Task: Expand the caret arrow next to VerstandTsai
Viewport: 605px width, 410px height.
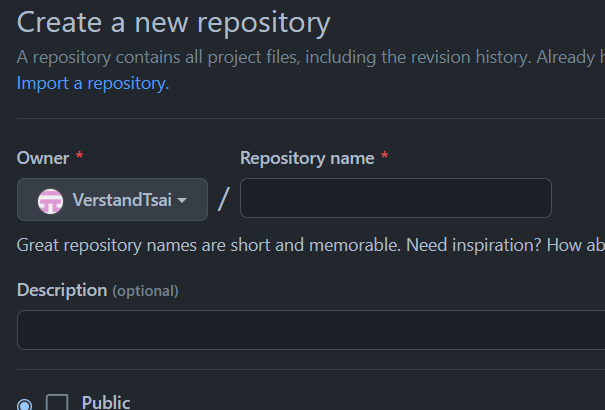Action: pos(182,200)
